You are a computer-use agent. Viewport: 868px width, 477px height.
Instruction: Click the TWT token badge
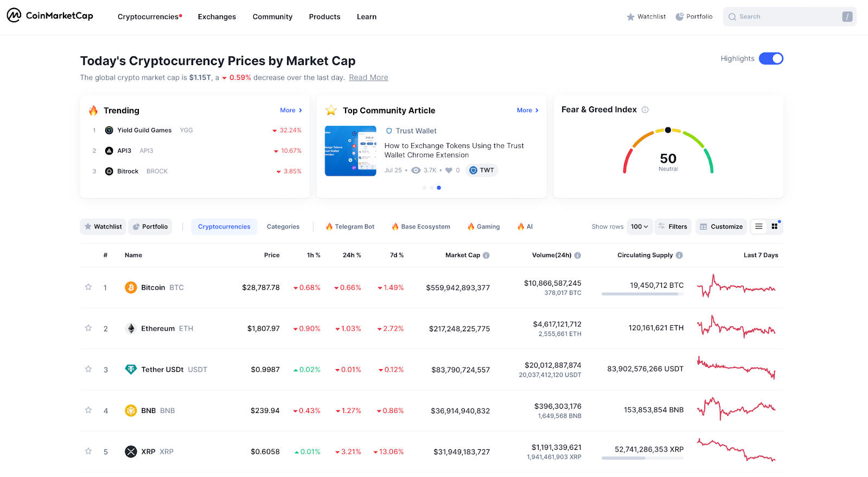(x=482, y=170)
